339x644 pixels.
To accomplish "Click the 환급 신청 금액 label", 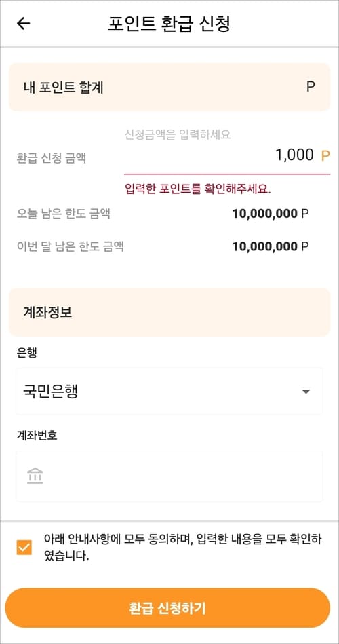I will (x=52, y=158).
